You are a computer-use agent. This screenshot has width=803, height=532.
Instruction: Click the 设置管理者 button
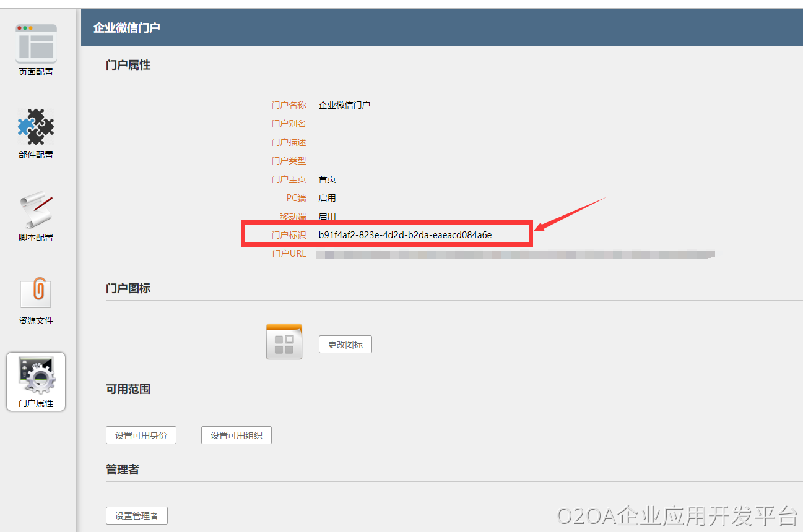click(x=136, y=516)
